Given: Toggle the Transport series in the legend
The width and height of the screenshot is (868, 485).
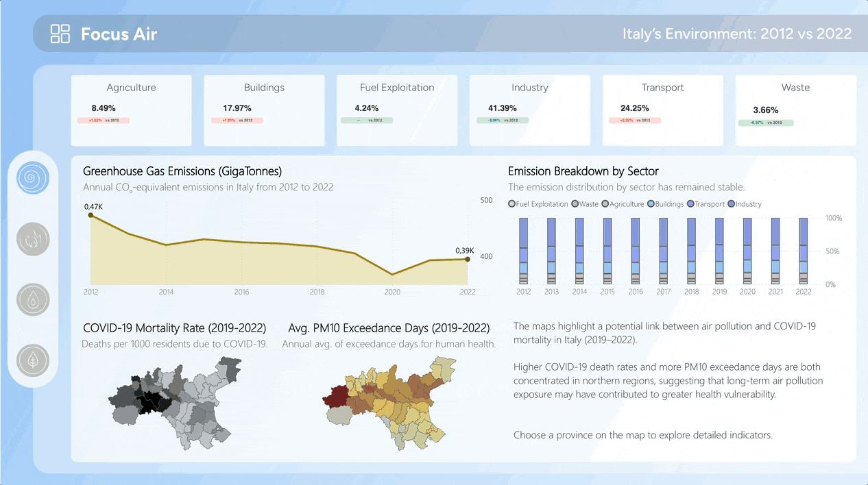Looking at the screenshot, I should pos(689,203).
